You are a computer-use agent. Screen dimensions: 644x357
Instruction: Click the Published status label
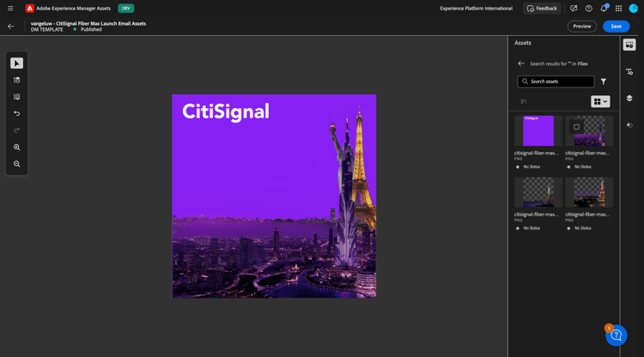pos(91,29)
